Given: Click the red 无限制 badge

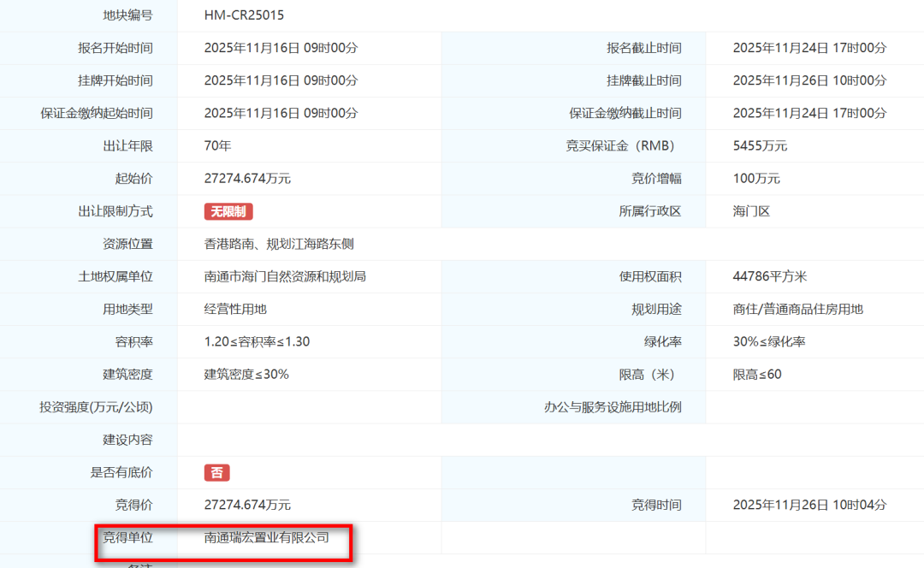Looking at the screenshot, I should (x=228, y=211).
